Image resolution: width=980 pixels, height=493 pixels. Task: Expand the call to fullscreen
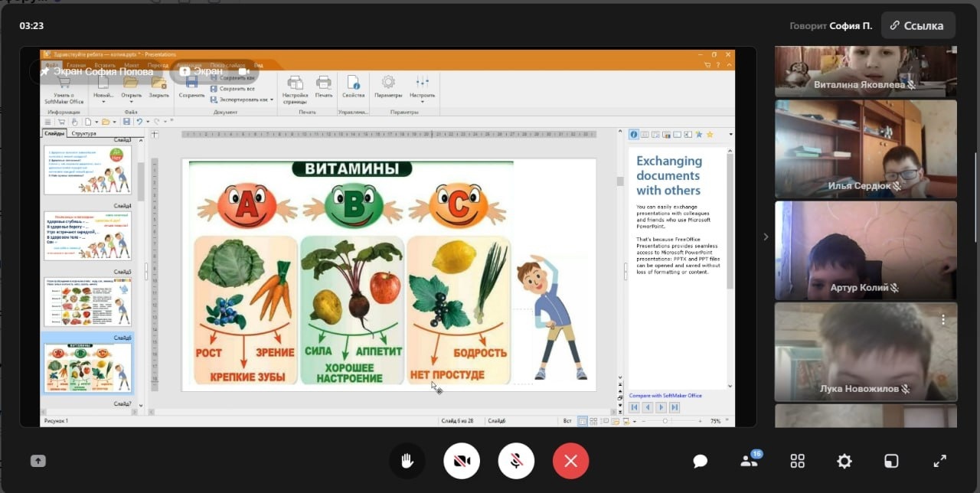(939, 461)
